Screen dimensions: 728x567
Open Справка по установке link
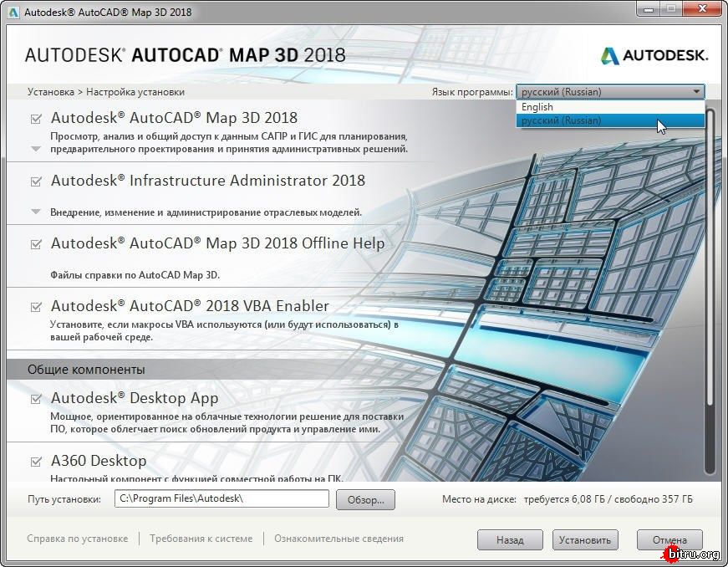pos(78,539)
